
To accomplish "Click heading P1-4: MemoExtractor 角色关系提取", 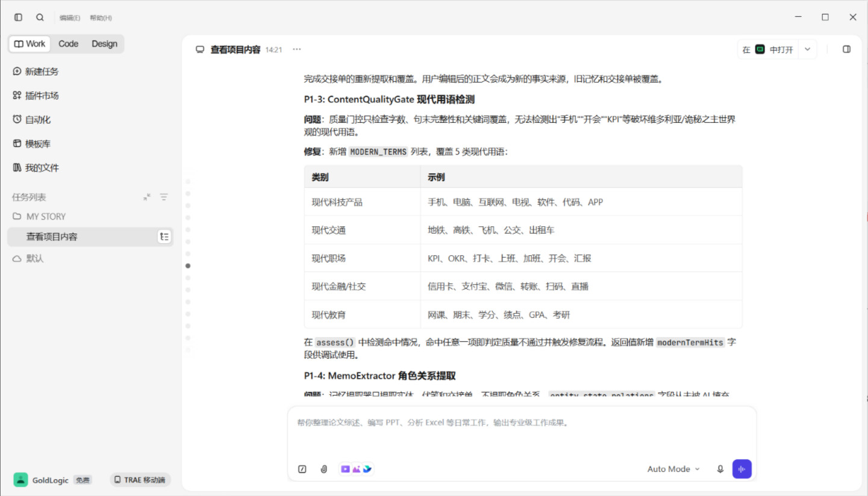I will [x=379, y=376].
